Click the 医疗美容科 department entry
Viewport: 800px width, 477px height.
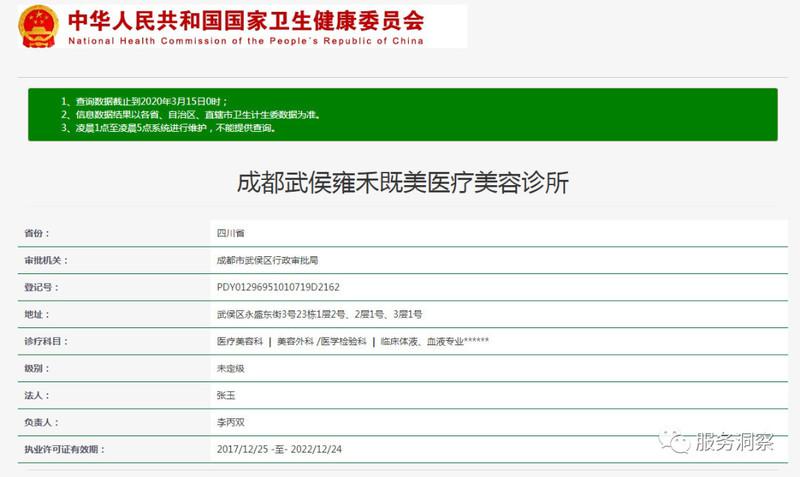[x=240, y=341]
